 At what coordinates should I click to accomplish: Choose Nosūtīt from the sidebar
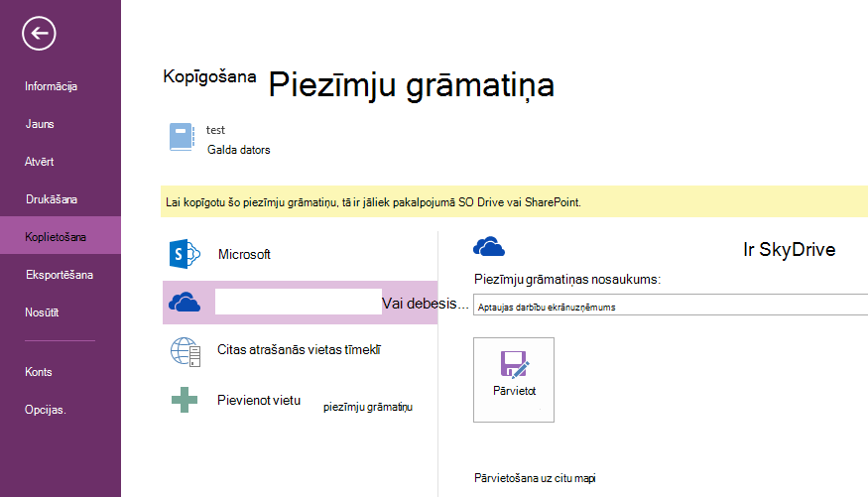point(42,312)
